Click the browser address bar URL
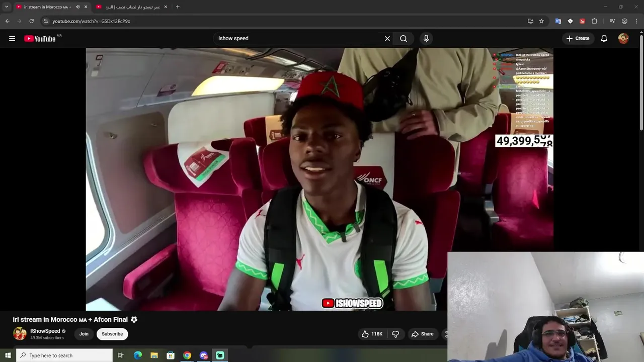644x362 pixels. click(91, 21)
